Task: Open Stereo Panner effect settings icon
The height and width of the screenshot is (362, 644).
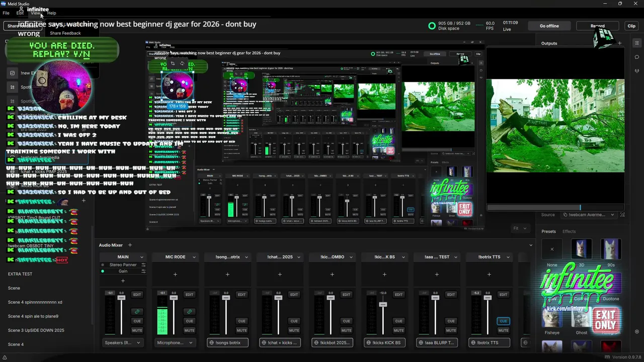Action: pos(143,265)
